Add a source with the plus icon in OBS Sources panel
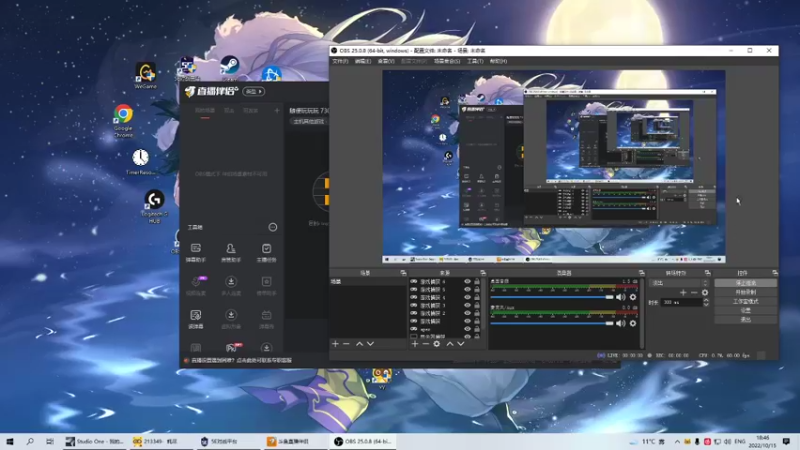 415,344
